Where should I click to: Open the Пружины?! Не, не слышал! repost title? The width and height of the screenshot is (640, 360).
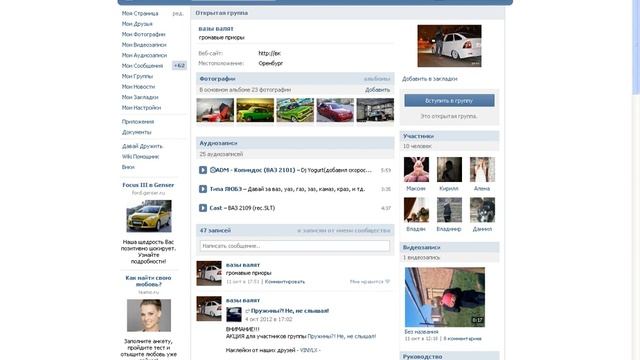pos(290,311)
